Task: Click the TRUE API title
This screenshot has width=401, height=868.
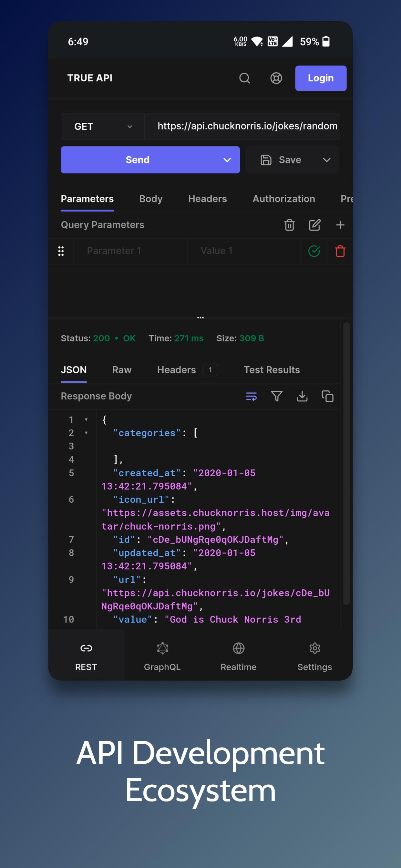Action: point(90,78)
